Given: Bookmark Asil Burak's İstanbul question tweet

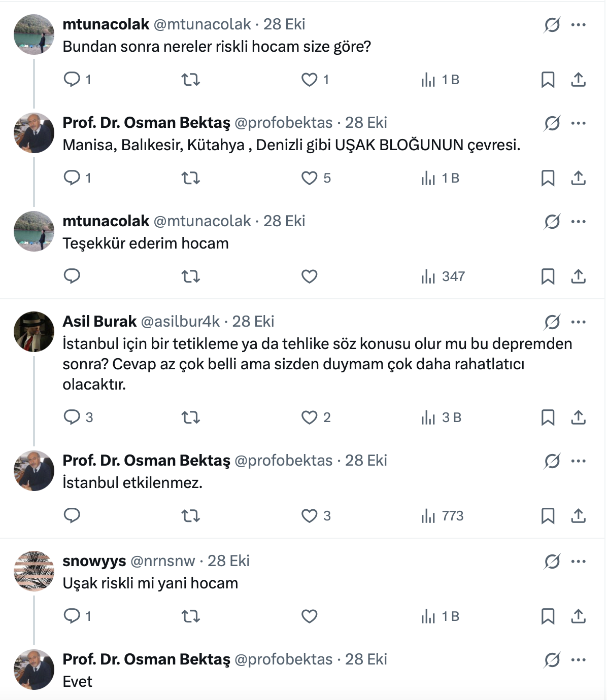Looking at the screenshot, I should (548, 417).
